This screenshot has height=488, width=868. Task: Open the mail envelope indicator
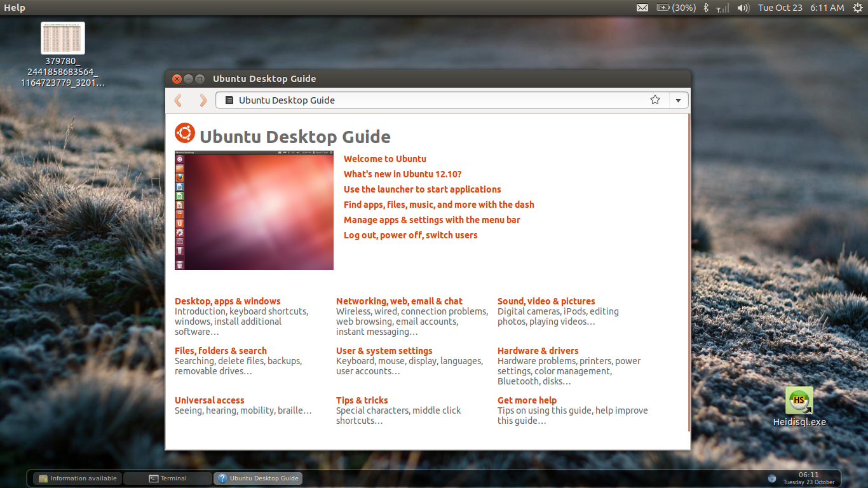pyautogui.click(x=642, y=8)
